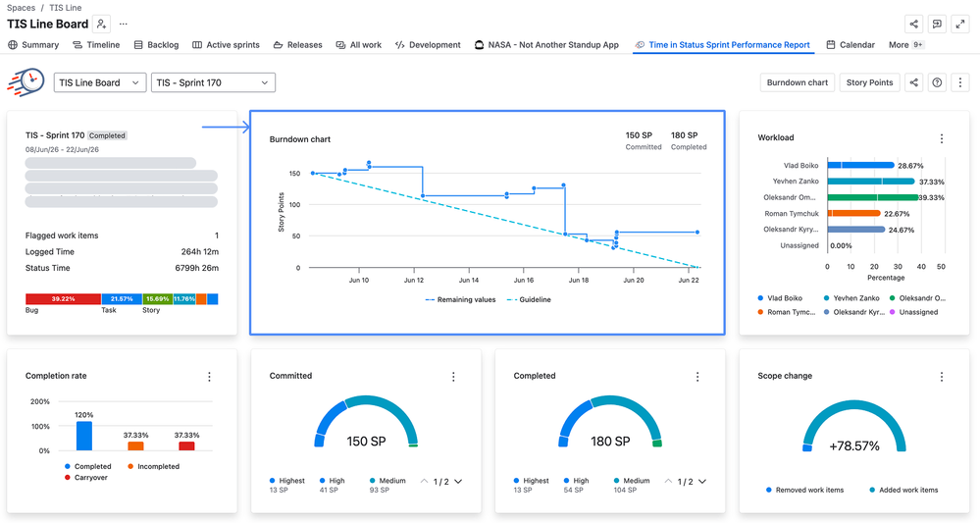Click the add people icon beside TIS Line Board

pos(101,25)
